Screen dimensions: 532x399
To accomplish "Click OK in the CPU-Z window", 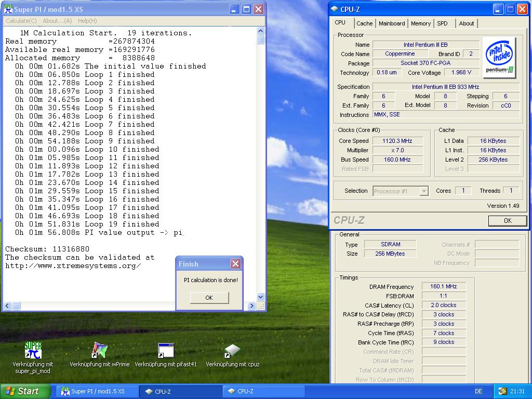I will [x=508, y=220].
